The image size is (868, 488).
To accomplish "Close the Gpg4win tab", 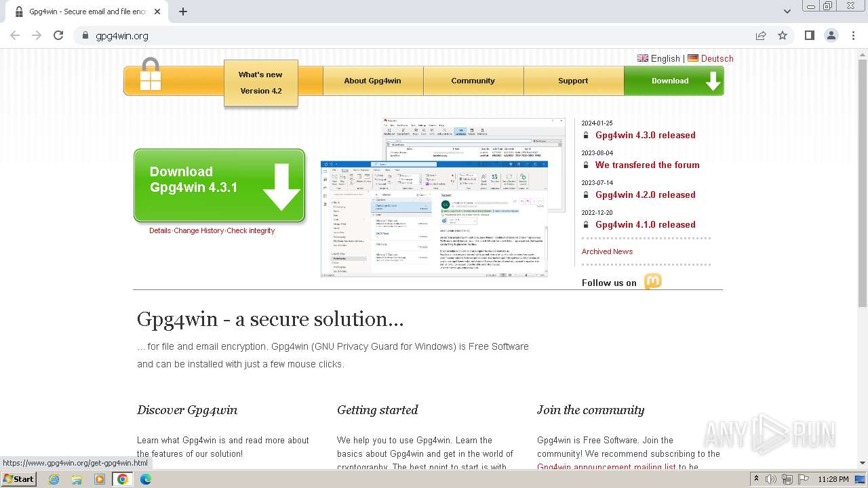I will (157, 12).
